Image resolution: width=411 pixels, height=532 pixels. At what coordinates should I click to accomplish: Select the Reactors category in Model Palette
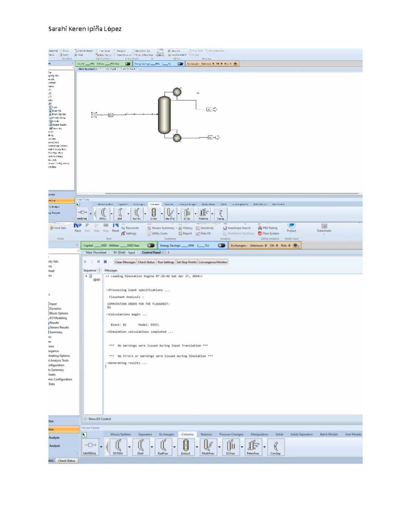pos(206,434)
